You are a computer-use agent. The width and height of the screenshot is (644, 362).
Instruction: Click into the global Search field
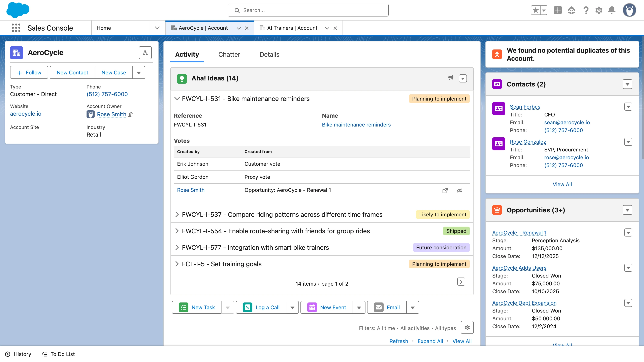click(308, 10)
